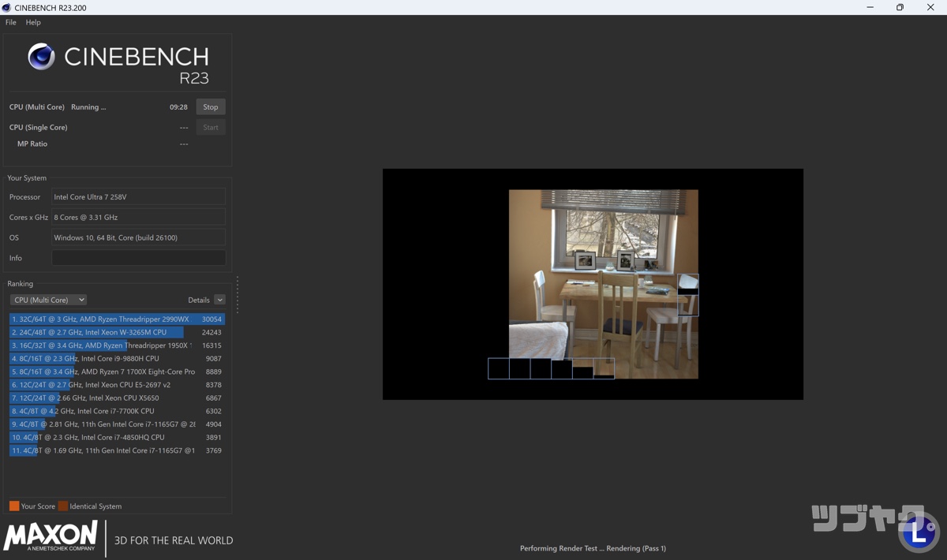This screenshot has width=947, height=560.
Task: Select ranking row i7-1165G7 at 1.69 GHz
Action: (117, 450)
